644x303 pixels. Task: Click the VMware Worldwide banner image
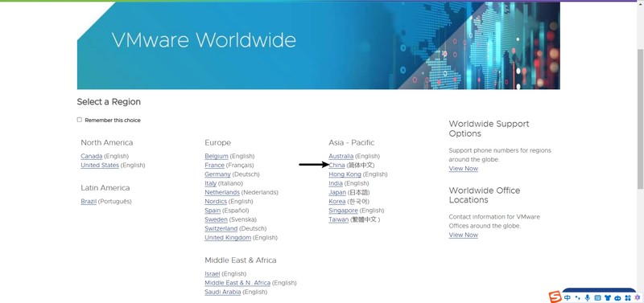click(318, 46)
